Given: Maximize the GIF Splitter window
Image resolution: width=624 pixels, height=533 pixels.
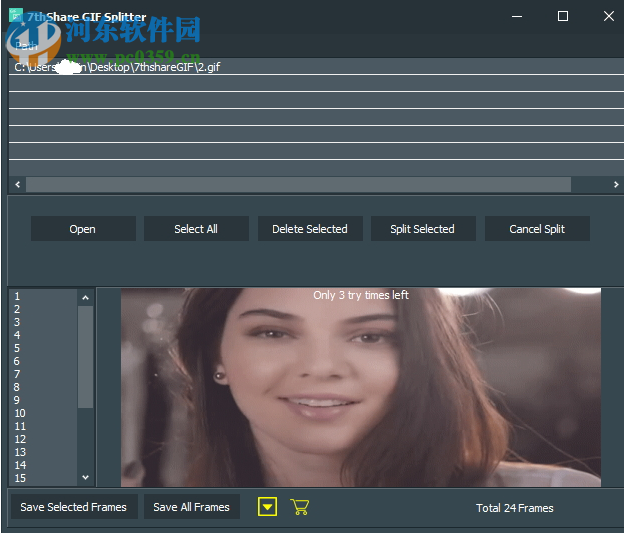Looking at the screenshot, I should (x=563, y=16).
